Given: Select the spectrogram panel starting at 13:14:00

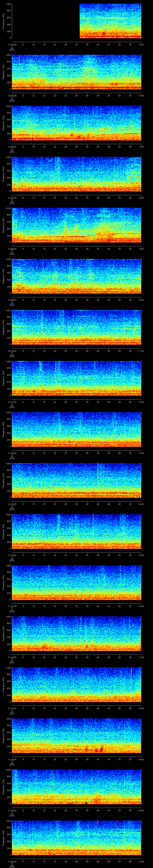Looking at the screenshot, I should pyautogui.click(x=77, y=531).
